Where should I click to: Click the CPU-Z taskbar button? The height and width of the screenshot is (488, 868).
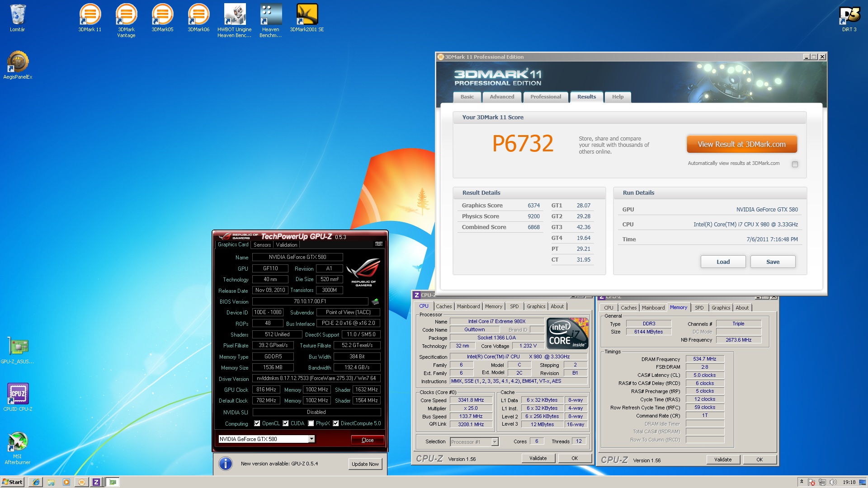tap(96, 482)
